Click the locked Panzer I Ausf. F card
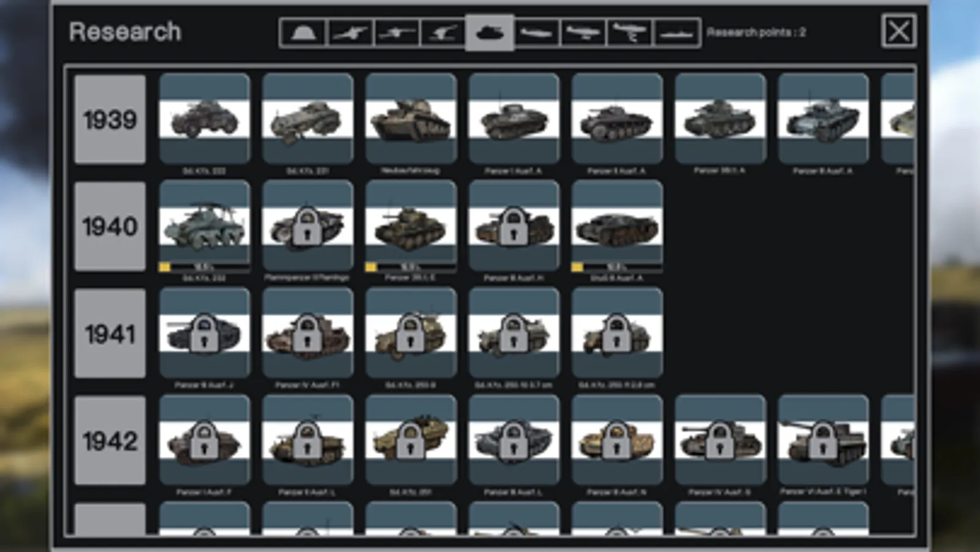The height and width of the screenshot is (552, 980). (x=205, y=440)
